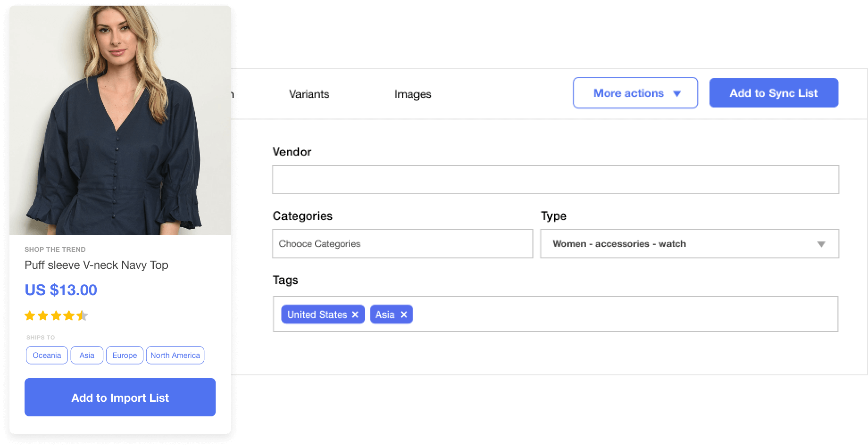Open the navy top product photo
The image size is (868, 447).
120,120
